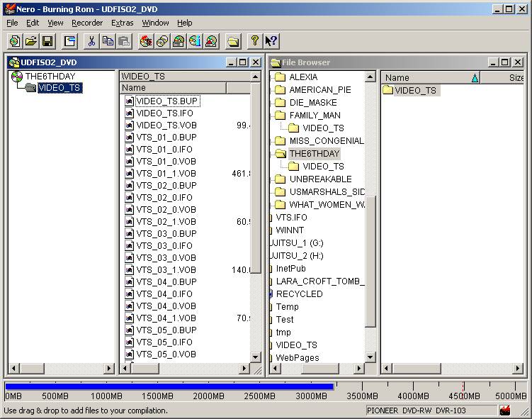Open the Extras menu
This screenshot has height=419, width=532.
(x=122, y=23)
